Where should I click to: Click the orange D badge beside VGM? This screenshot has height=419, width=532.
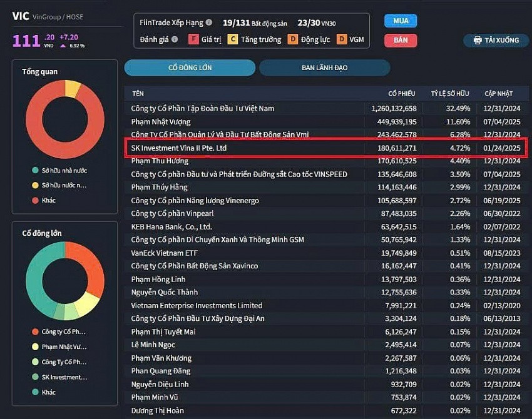pyautogui.click(x=341, y=39)
